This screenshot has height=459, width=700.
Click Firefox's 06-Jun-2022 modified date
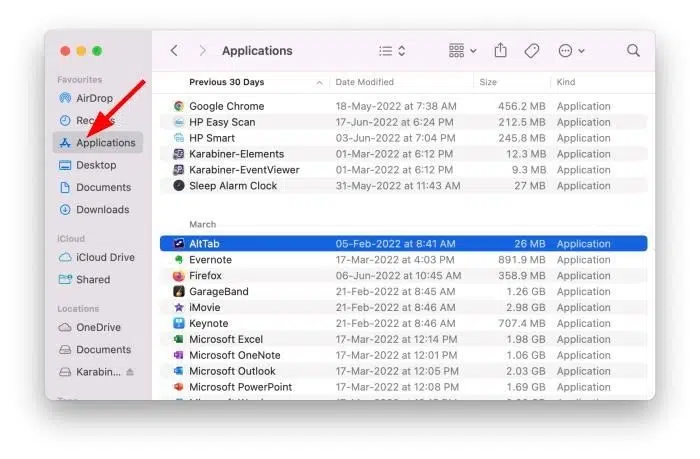click(398, 275)
